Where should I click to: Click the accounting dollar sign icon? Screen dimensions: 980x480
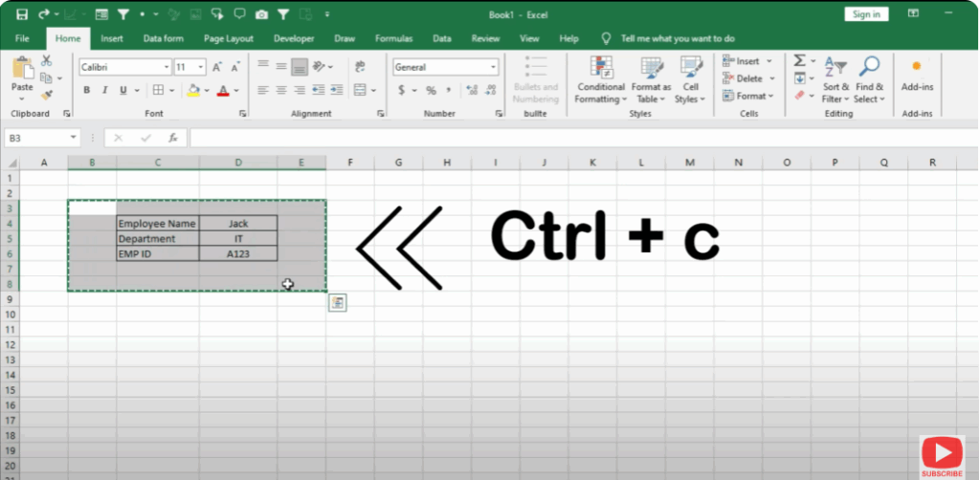click(x=401, y=91)
